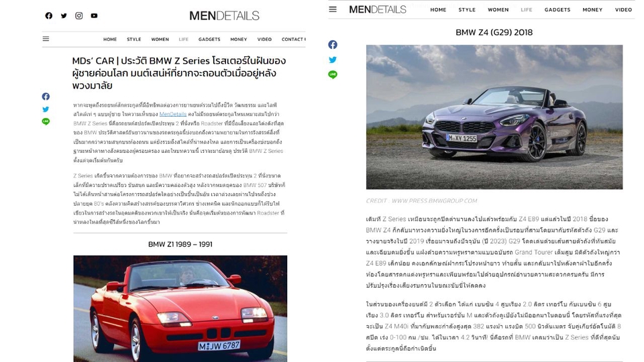This screenshot has width=644, height=362.
Task: Open the Instagram icon in header
Action: pos(79,15)
